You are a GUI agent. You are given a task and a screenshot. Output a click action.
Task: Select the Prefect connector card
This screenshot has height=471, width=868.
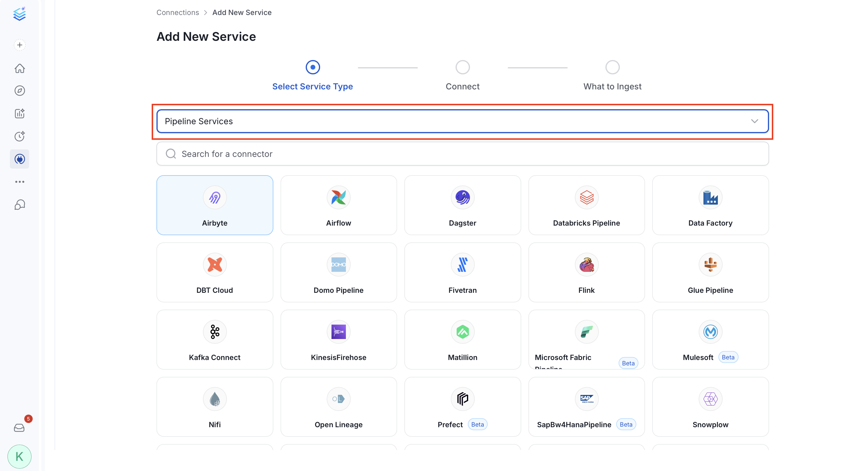463,406
